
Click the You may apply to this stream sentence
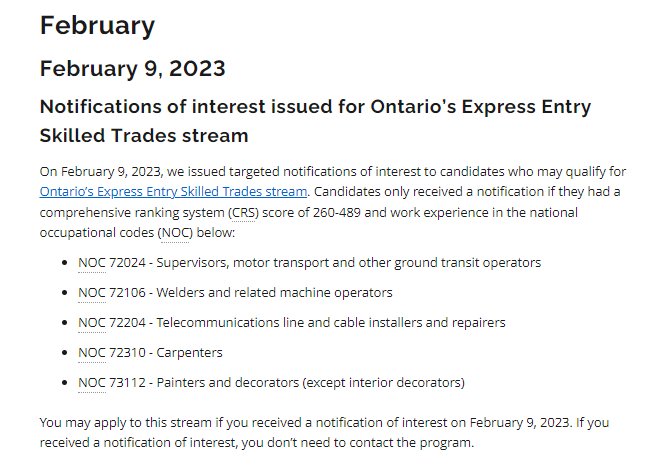pos(324,432)
